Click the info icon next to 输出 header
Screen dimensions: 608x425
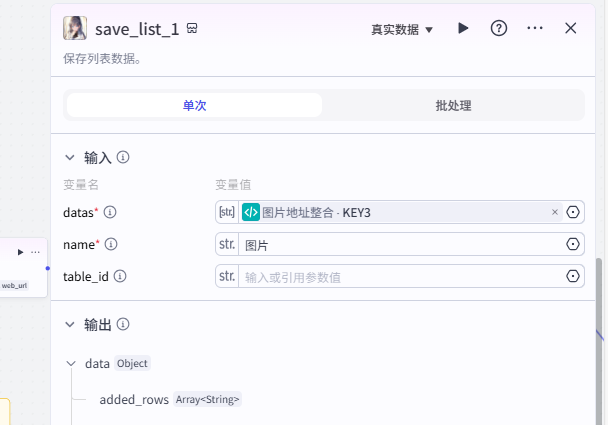[x=124, y=324]
